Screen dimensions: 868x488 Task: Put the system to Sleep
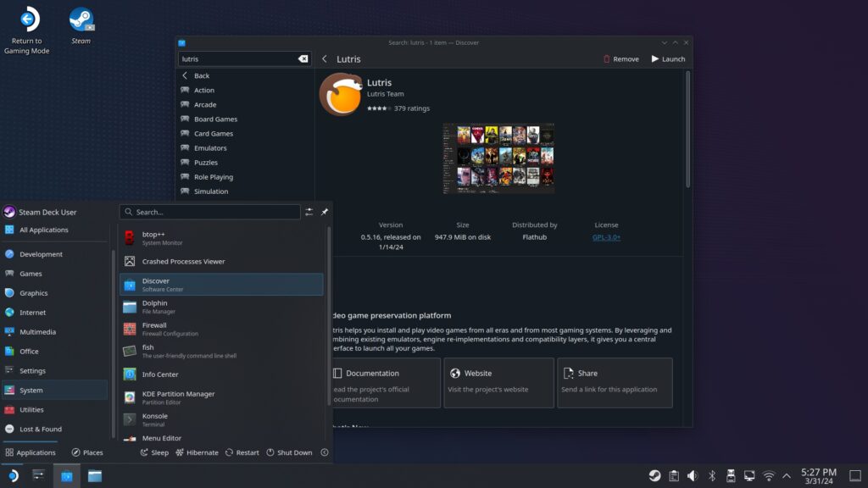[x=154, y=452]
